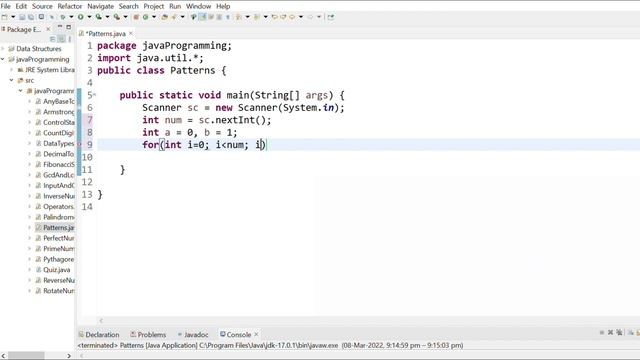Screen dimensions: 640x360
Task: Close the Console view tab
Action: [256, 334]
